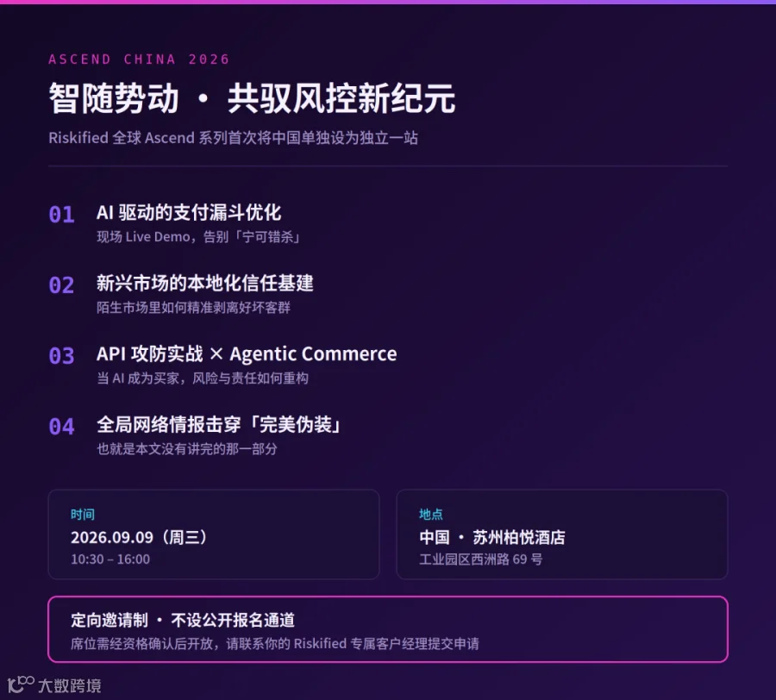The width and height of the screenshot is (776, 700).
Task: Click the 定向邀请制 invitation notice box
Action: 388,629
